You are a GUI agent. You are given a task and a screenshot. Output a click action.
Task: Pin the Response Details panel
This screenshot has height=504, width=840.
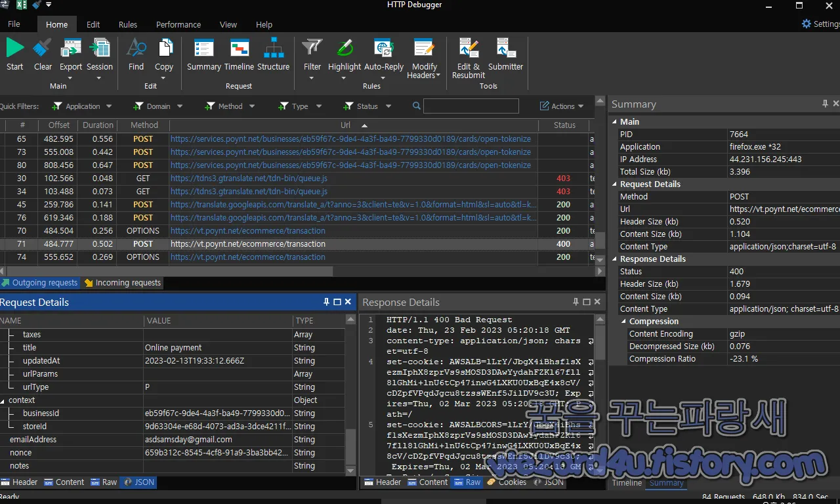tap(576, 302)
